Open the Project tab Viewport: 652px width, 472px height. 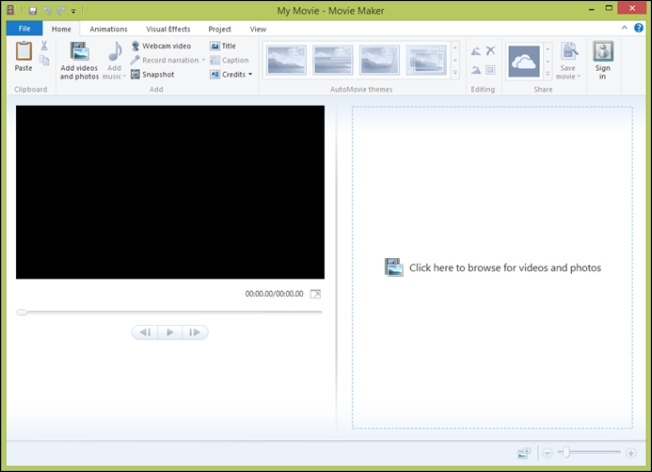tap(220, 29)
